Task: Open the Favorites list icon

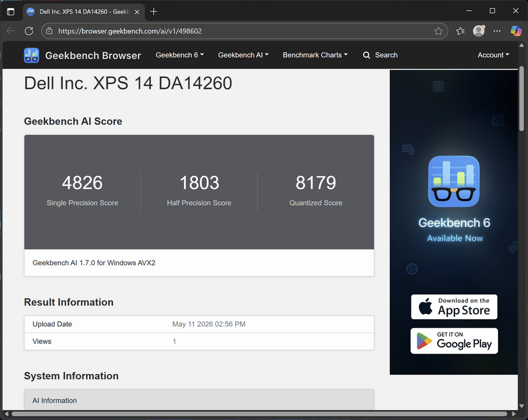Action: click(460, 31)
